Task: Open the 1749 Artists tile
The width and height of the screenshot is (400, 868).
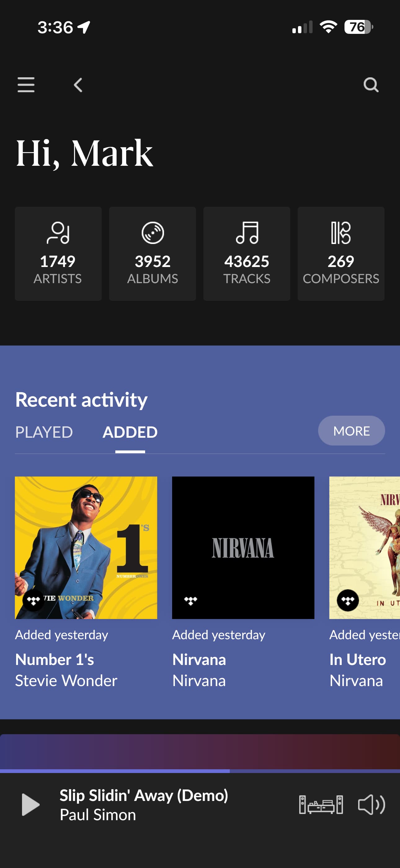Action: click(58, 253)
